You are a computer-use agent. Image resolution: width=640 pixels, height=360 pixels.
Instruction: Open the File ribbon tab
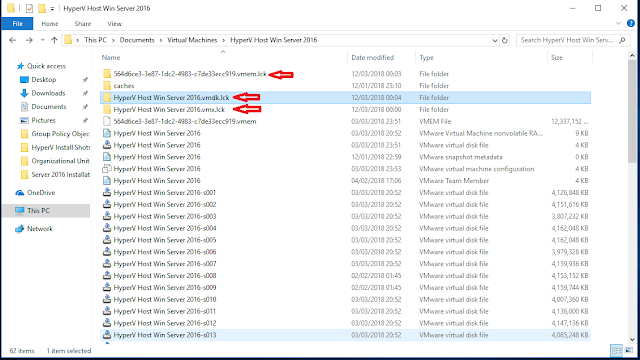[17, 24]
